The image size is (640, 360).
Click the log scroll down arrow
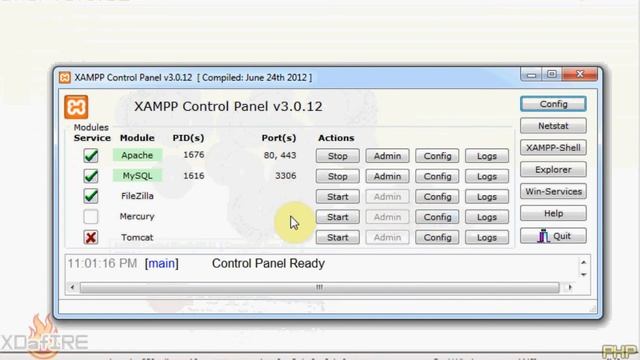[584, 274]
